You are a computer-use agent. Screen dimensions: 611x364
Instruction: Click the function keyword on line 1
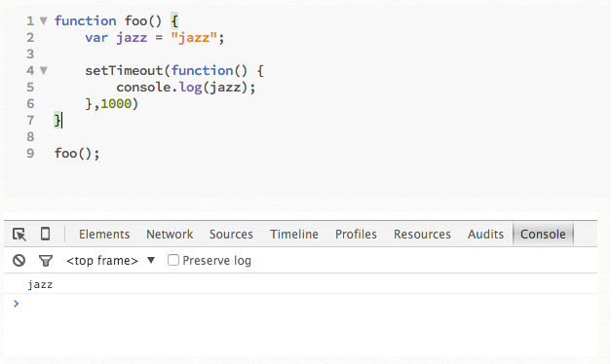click(x=85, y=20)
